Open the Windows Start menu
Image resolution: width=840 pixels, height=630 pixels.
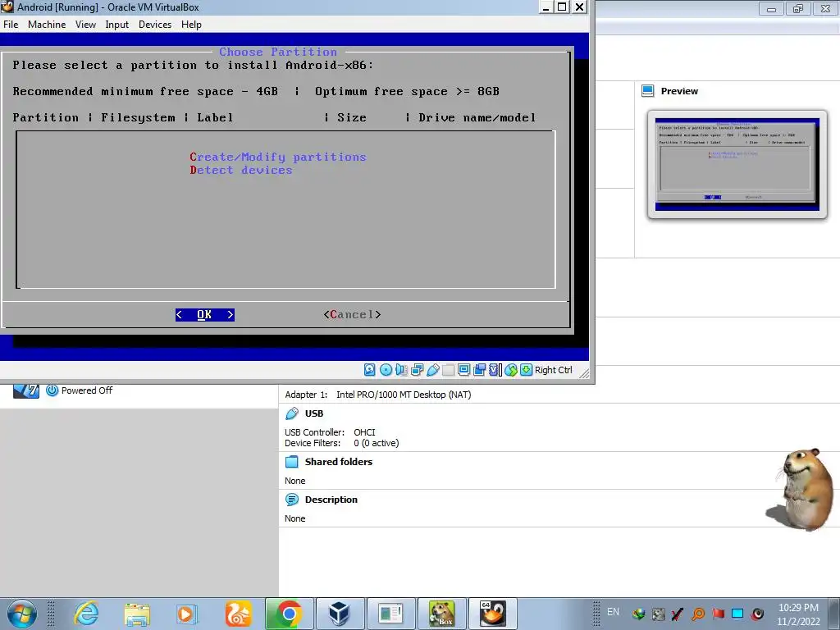click(22, 614)
